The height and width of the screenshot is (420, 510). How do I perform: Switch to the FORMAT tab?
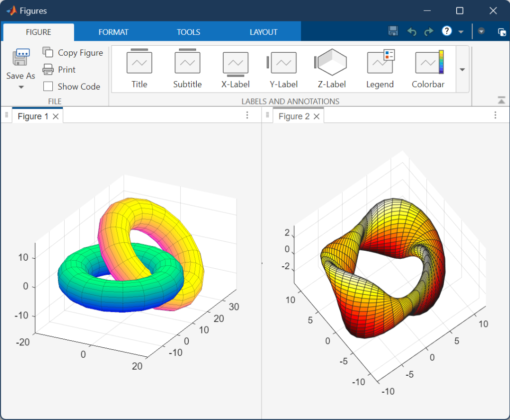click(x=113, y=32)
